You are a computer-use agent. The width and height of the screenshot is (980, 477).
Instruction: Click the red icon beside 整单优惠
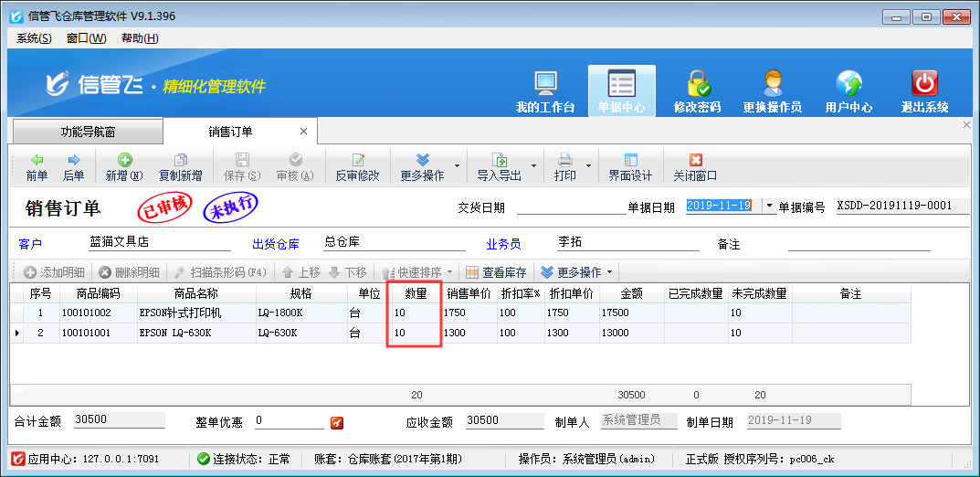click(x=337, y=422)
